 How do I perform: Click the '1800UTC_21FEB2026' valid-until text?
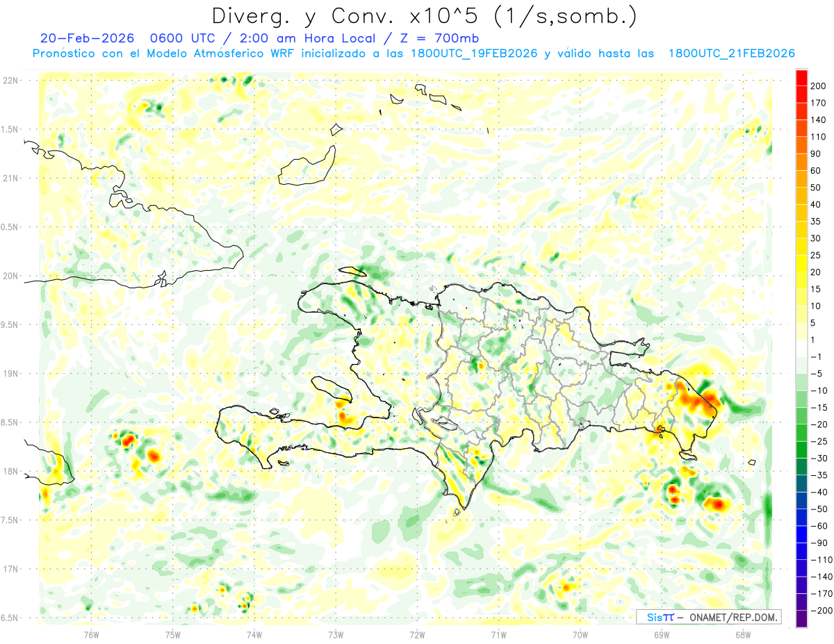(x=731, y=53)
